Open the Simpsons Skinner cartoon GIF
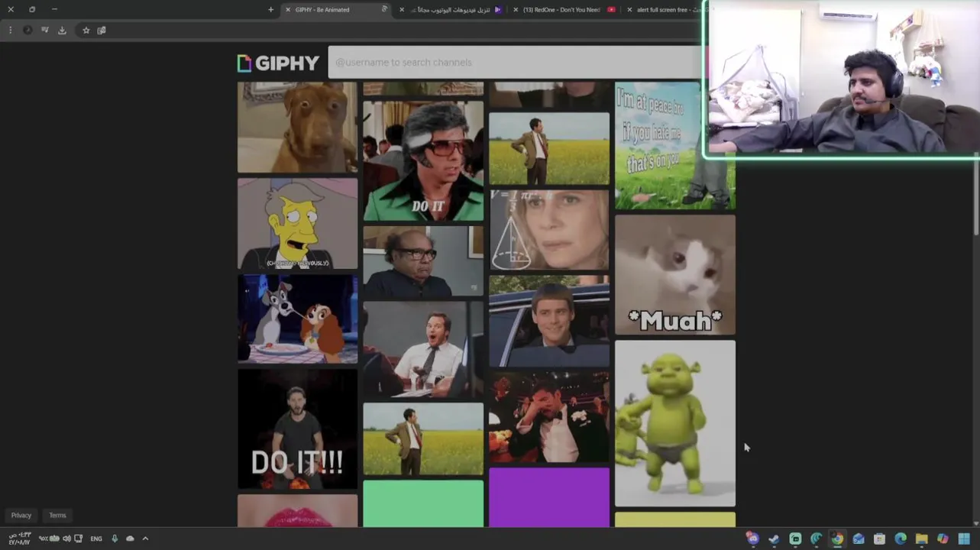This screenshot has width=980, height=550. 297,224
